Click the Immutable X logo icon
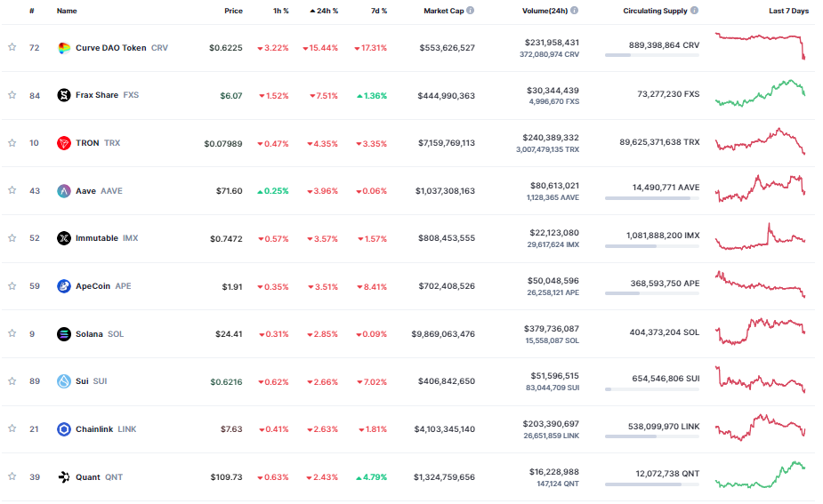 pos(63,238)
